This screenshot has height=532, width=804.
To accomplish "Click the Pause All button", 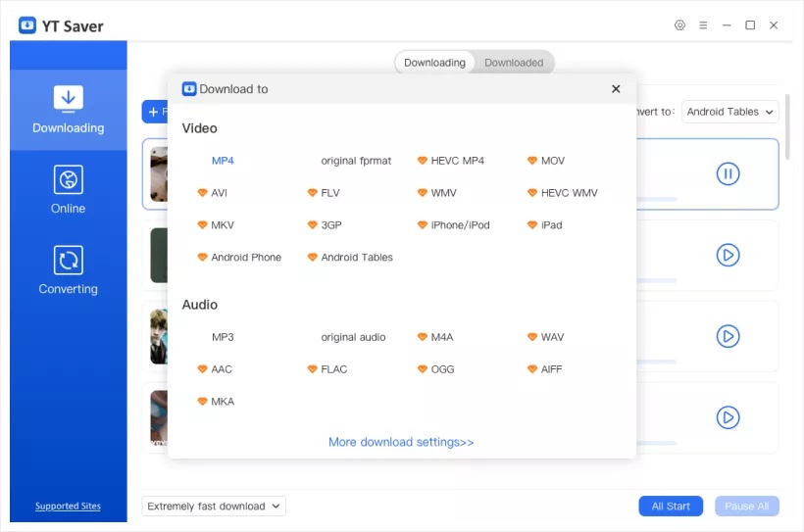I will tap(746, 507).
